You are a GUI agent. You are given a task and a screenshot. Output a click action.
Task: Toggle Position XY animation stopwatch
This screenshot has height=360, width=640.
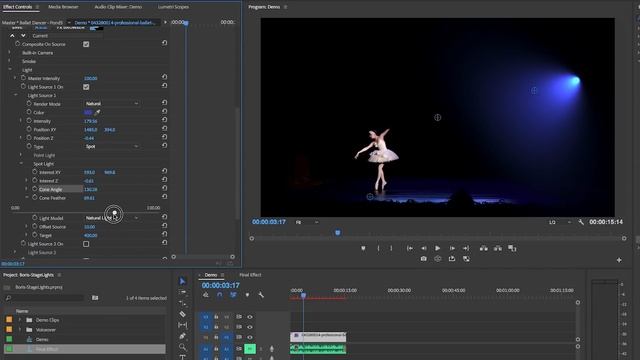point(29,129)
